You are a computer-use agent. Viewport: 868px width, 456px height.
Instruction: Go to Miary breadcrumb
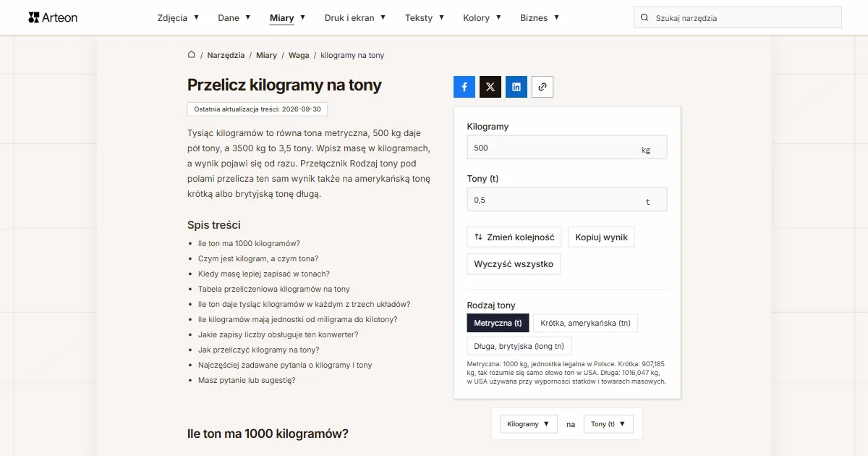click(x=266, y=56)
